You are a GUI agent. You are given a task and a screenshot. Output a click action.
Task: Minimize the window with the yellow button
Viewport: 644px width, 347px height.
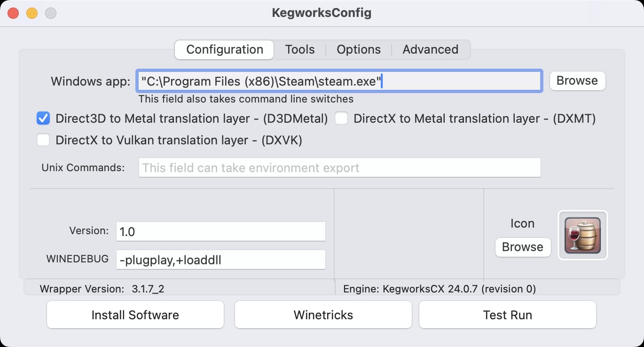point(32,13)
